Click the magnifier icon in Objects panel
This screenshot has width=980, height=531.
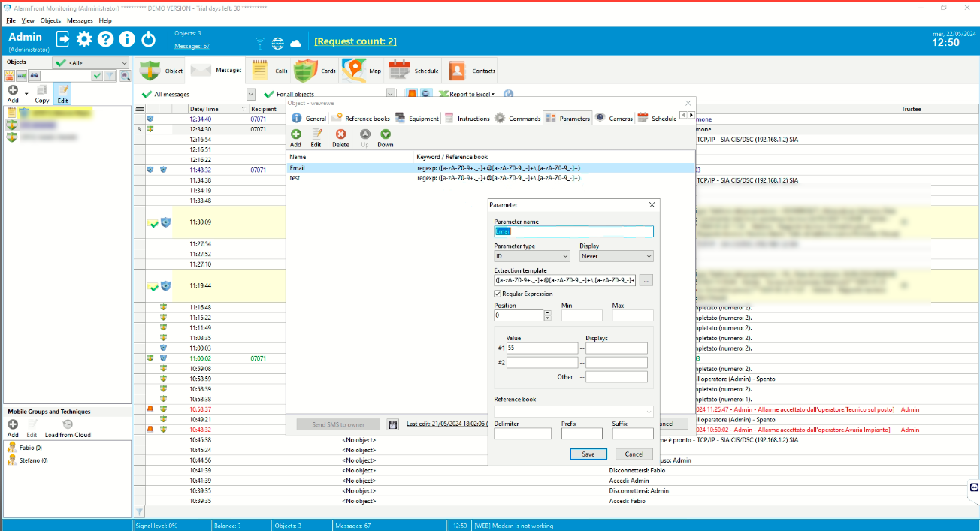125,76
